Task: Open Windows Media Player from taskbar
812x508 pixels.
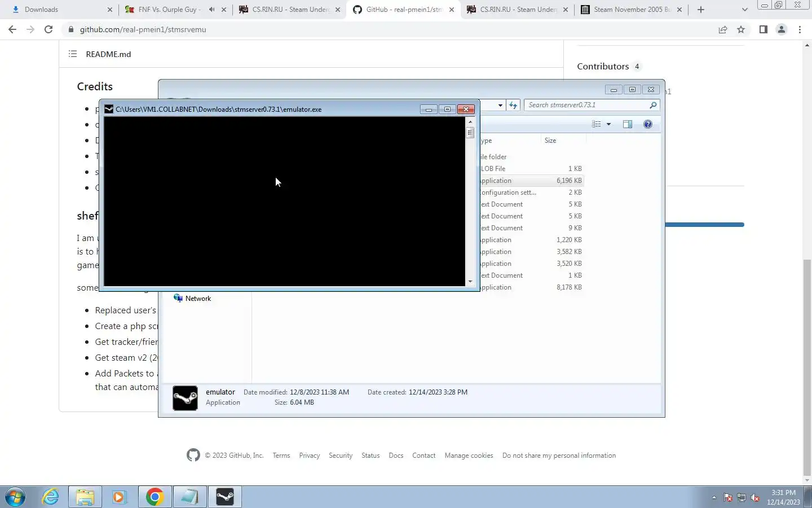Action: 119,497
